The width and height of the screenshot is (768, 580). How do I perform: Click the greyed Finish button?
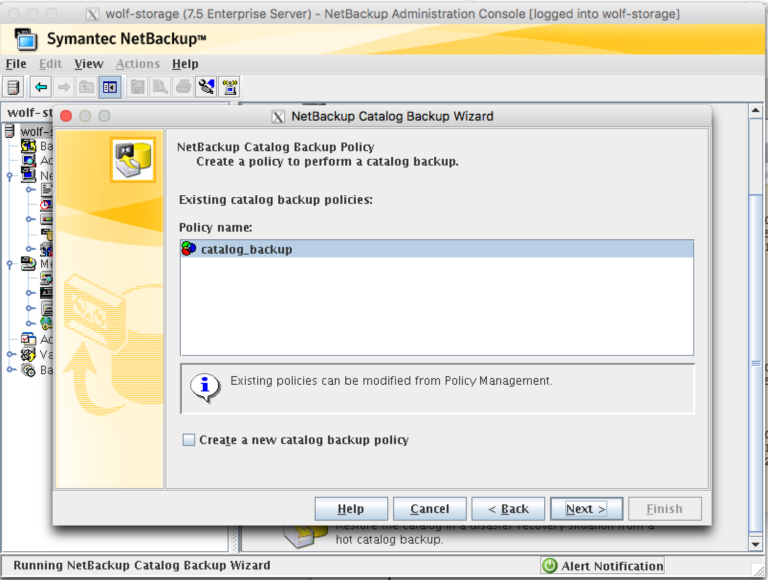665,509
